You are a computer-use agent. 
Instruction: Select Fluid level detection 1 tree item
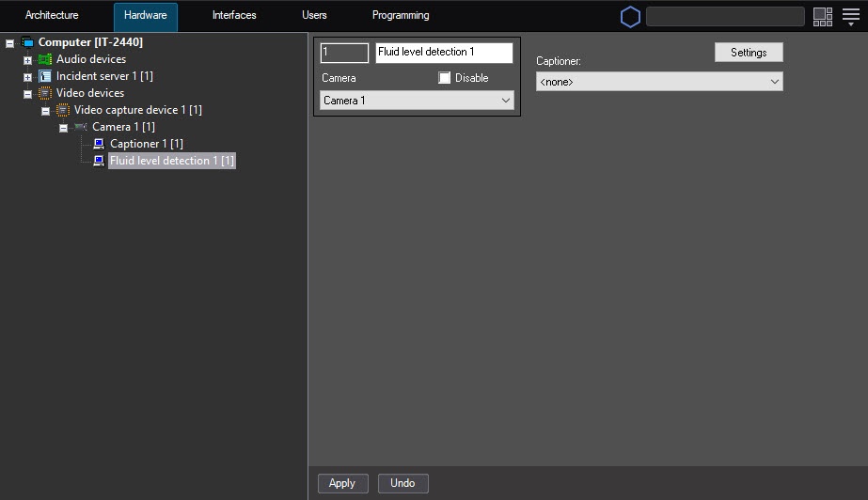[171, 161]
